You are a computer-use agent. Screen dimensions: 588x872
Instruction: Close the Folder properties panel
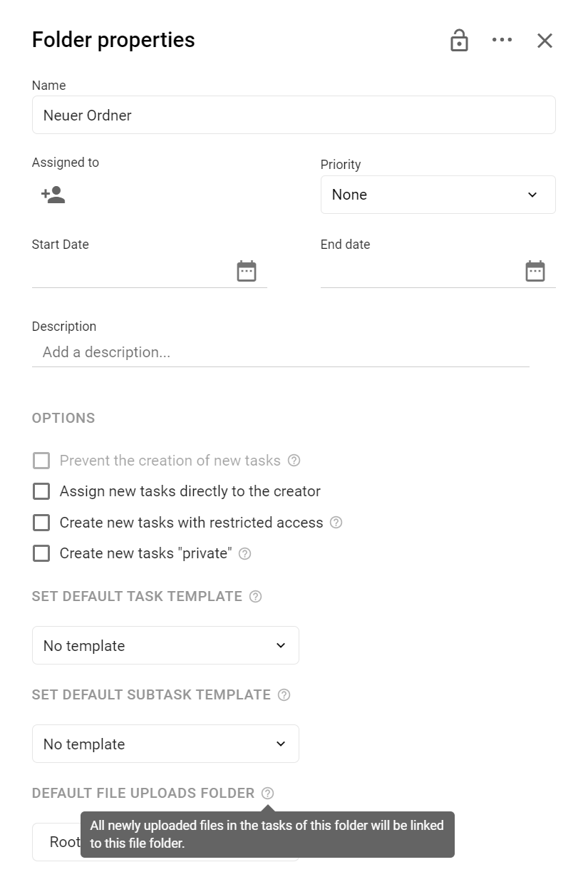(545, 41)
